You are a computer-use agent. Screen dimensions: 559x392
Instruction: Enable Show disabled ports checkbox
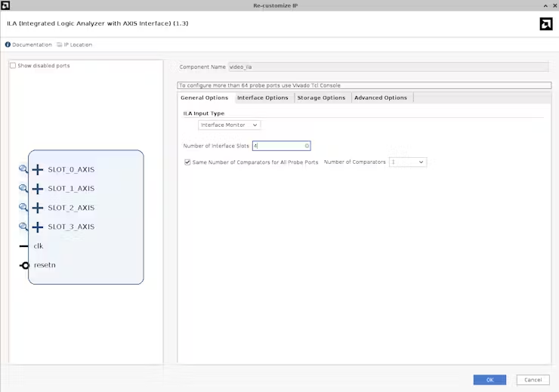[x=13, y=66]
